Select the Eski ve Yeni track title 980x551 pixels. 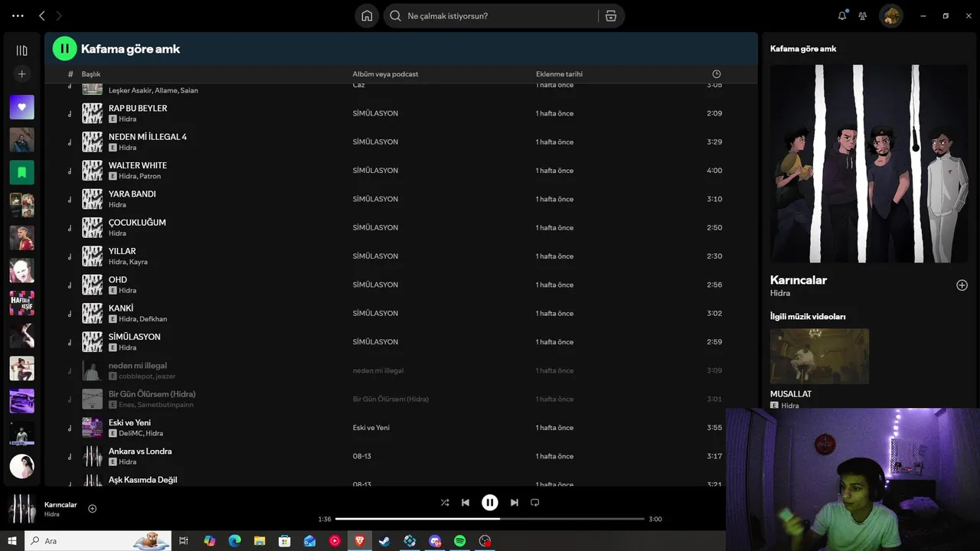129,422
